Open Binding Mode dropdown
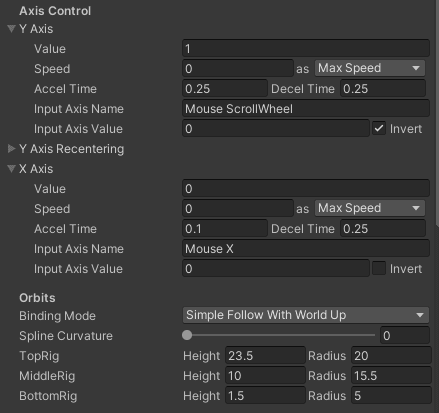The image size is (439, 413). tap(306, 315)
